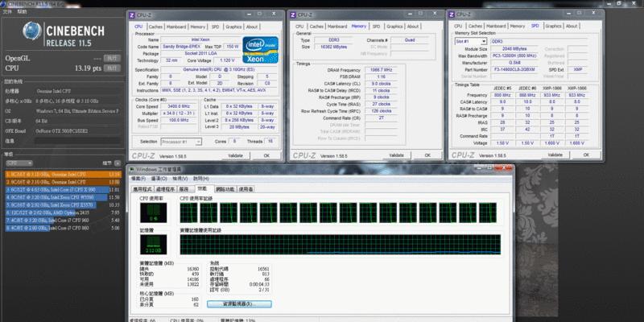This screenshot has height=322, width=644.
Task: Click the Core Speed 3400.0 MHz value
Action: pyautogui.click(x=179, y=106)
